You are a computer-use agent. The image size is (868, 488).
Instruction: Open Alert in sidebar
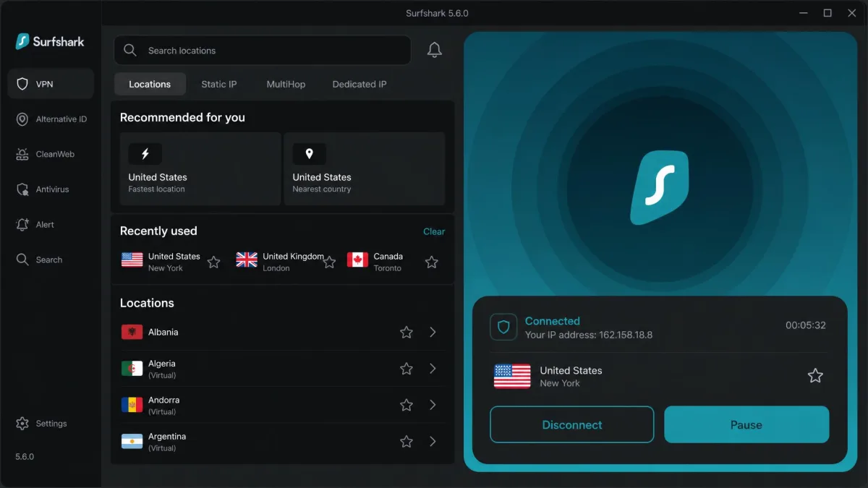(51, 224)
